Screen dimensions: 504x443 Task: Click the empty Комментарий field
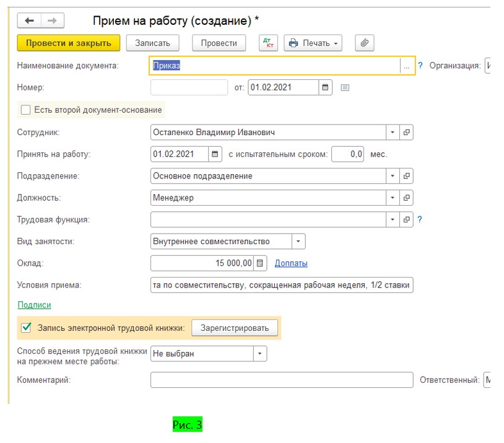click(x=282, y=380)
